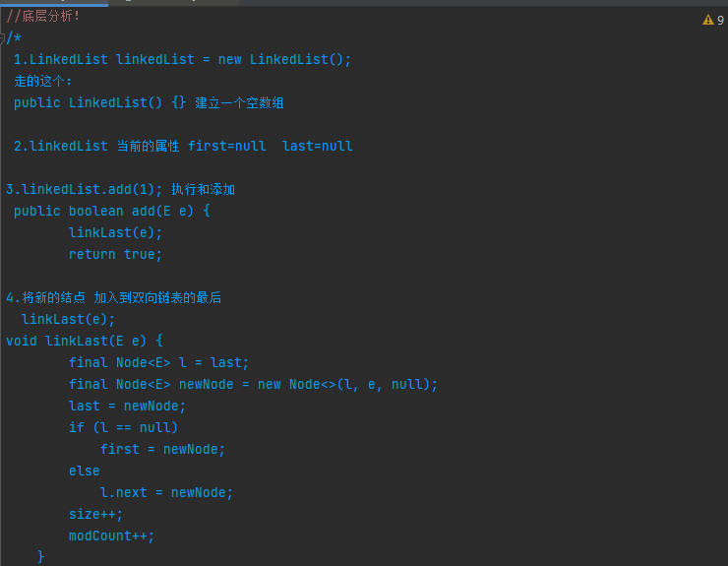Place cursor on the 底层分析 comment line
Image resolution: width=728 pixels, height=566 pixels.
point(42,17)
